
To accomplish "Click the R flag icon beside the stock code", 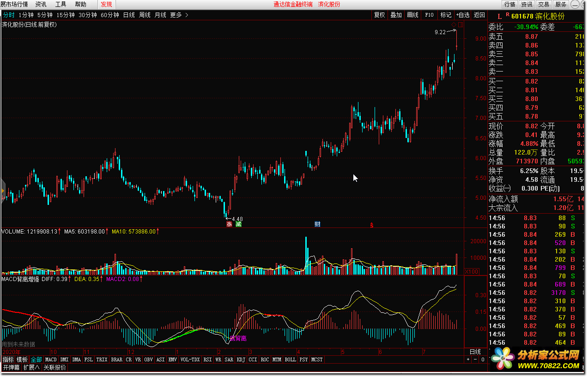I will [507, 15].
